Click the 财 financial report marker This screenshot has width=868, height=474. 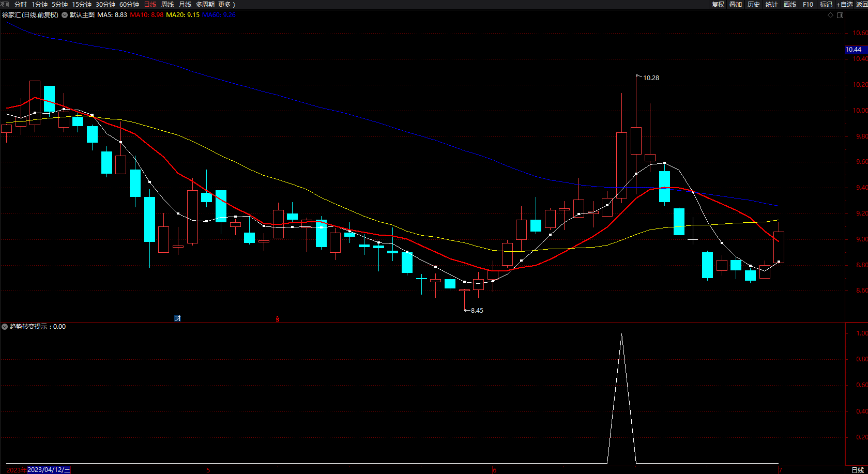[x=177, y=318]
